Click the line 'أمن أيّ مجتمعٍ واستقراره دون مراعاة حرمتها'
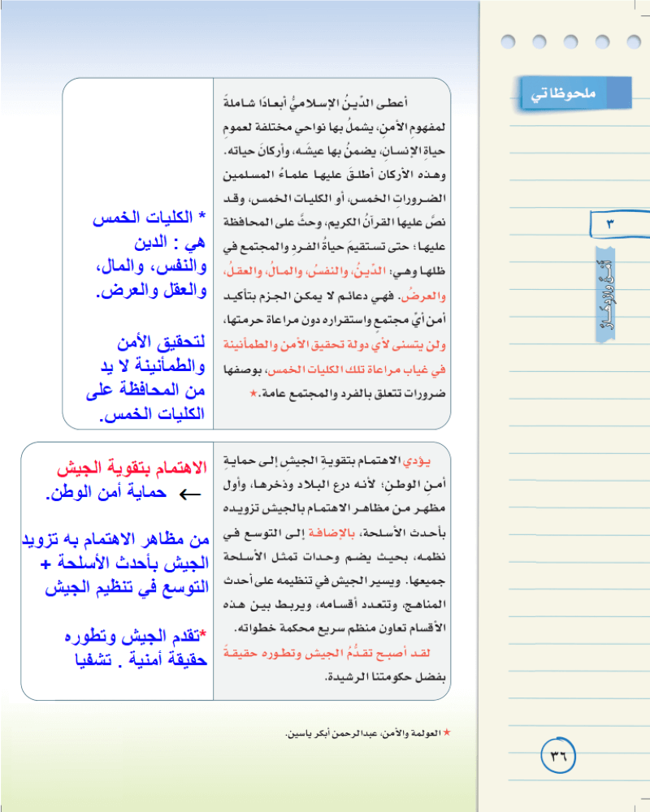650x812 pixels. tap(334, 320)
